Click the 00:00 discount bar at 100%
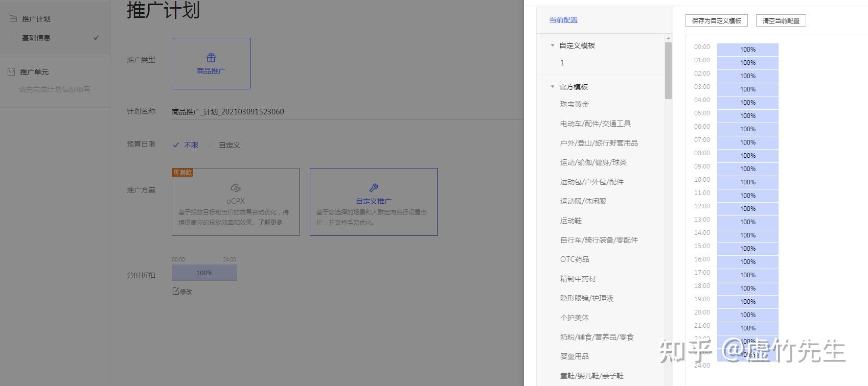The height and width of the screenshot is (386, 868). pyautogui.click(x=748, y=50)
